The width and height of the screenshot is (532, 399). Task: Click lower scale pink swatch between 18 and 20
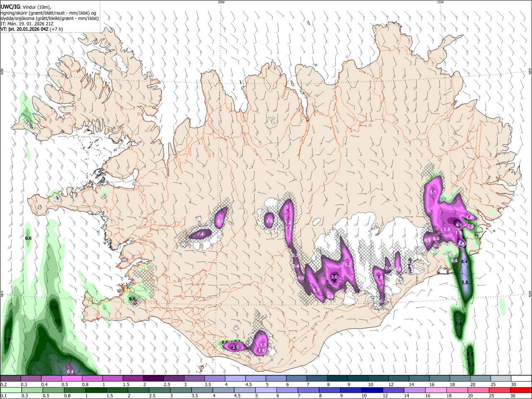pos(456,389)
